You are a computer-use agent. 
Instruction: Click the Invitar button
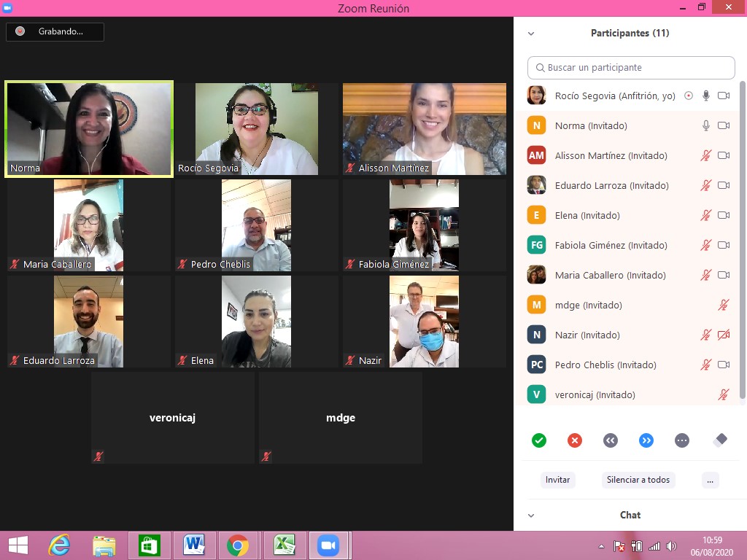pyautogui.click(x=557, y=480)
